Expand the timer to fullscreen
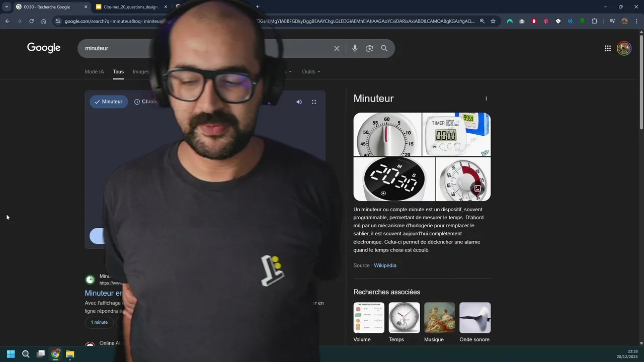Viewport: 644px width, 362px height. (x=314, y=102)
